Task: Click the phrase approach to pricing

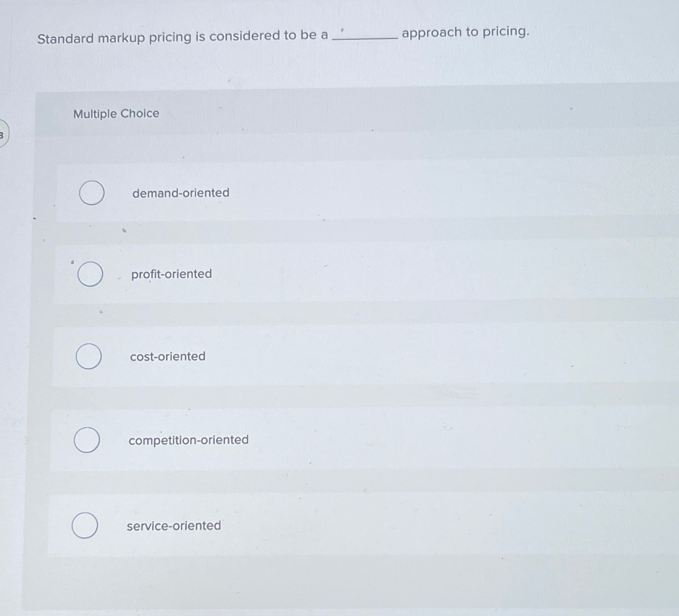Action: (x=465, y=33)
